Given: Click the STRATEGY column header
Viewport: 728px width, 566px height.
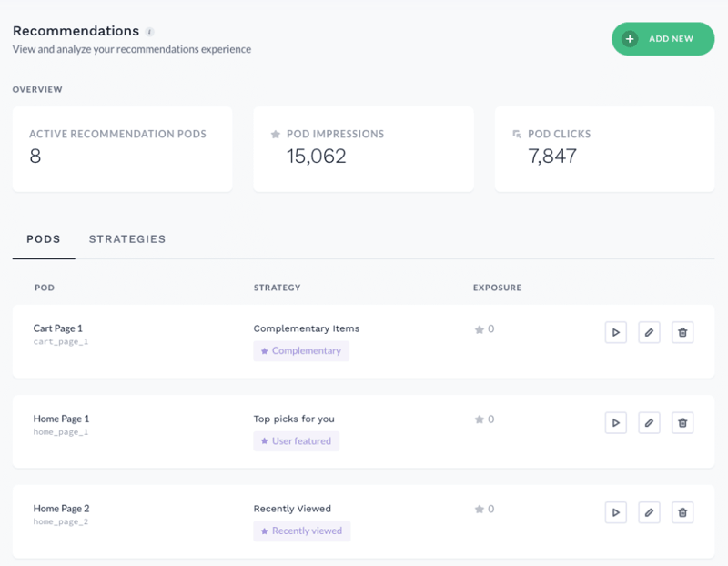Looking at the screenshot, I should (278, 288).
